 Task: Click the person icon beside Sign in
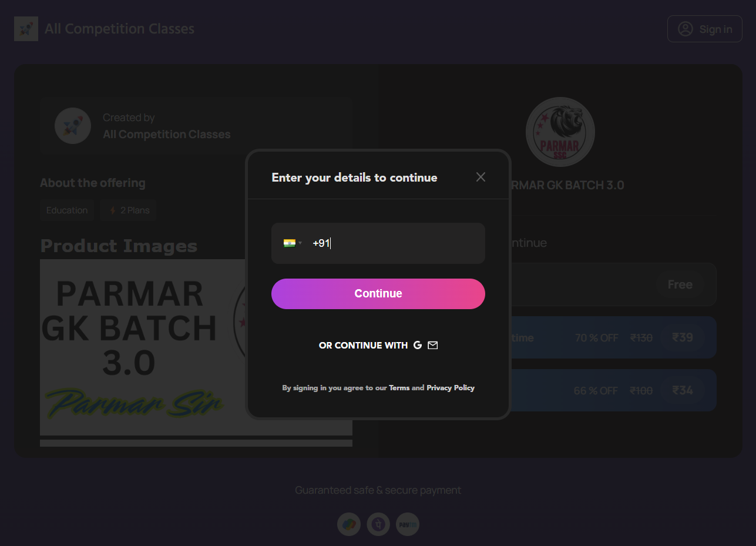pos(685,28)
